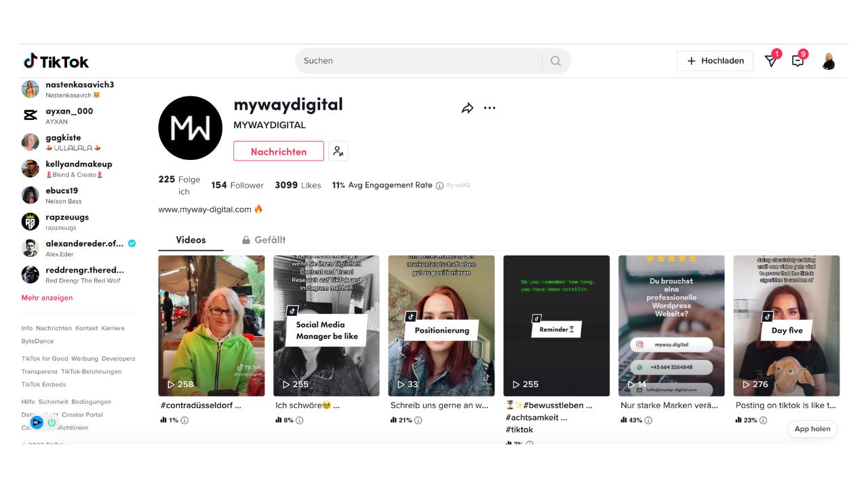Click 'Nur starke Marken verä...' caption
Image resolution: width=868 pixels, height=488 pixels.
coord(669,405)
